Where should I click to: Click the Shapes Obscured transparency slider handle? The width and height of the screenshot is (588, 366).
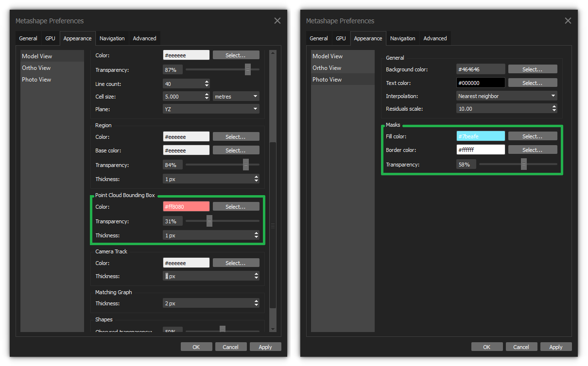223,329
